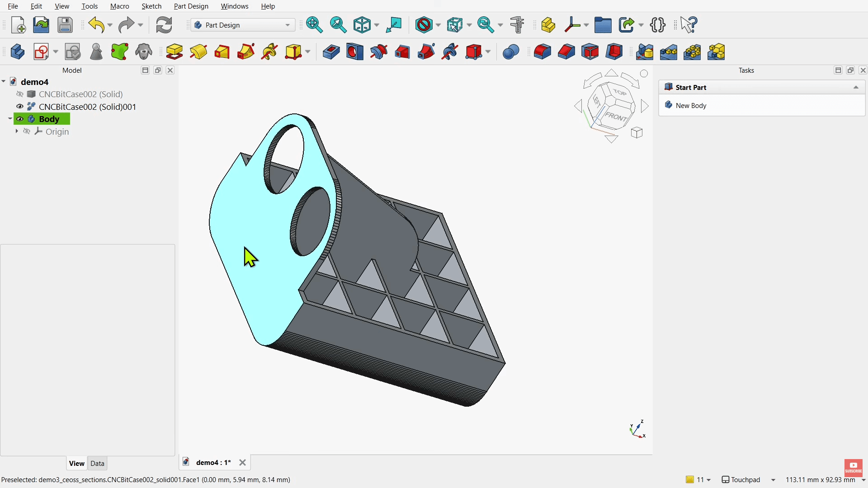Image resolution: width=868 pixels, height=488 pixels.
Task: Select the Hole tool
Action: pyautogui.click(x=355, y=52)
